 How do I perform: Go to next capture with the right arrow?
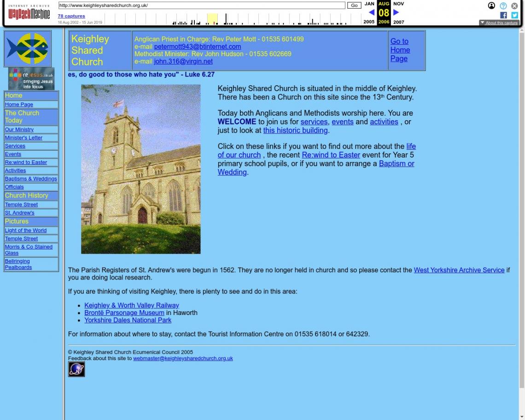click(x=396, y=12)
